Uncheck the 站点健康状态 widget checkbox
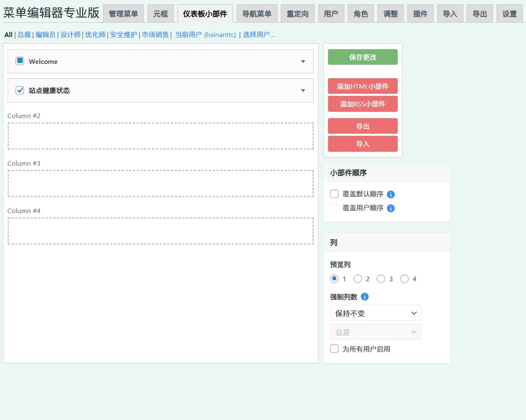 20,90
